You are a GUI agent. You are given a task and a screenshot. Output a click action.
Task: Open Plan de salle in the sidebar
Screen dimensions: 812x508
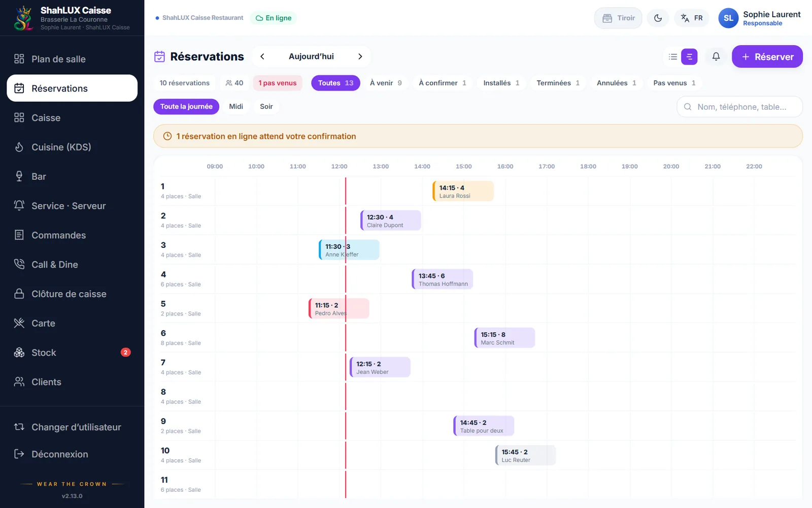click(x=72, y=59)
